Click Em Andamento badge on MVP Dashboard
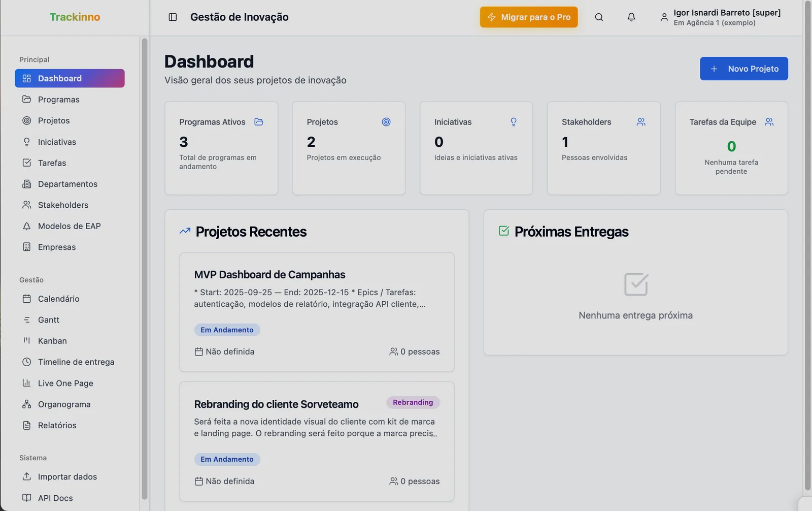The height and width of the screenshot is (511, 812). tap(227, 330)
